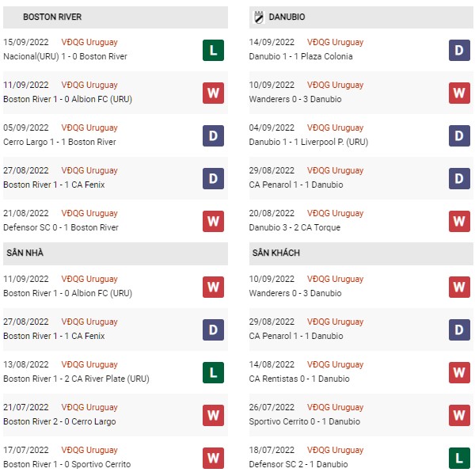Select the SÂN KHÁCH section header

tap(361, 253)
